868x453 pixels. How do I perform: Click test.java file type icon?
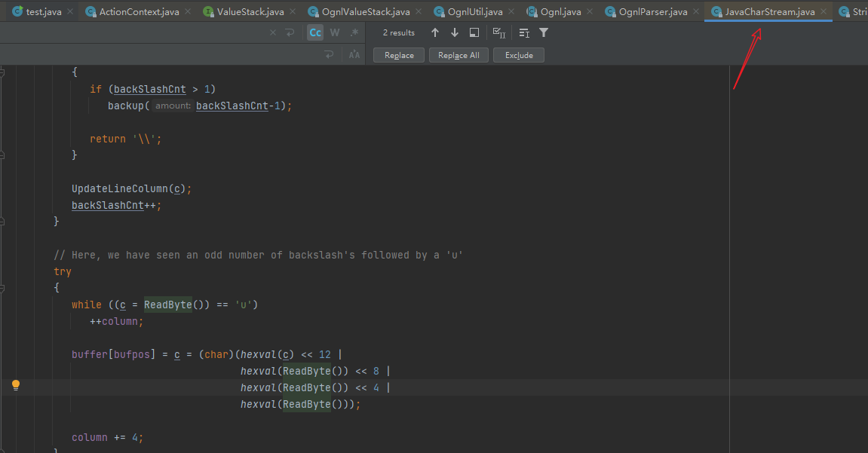coord(17,11)
